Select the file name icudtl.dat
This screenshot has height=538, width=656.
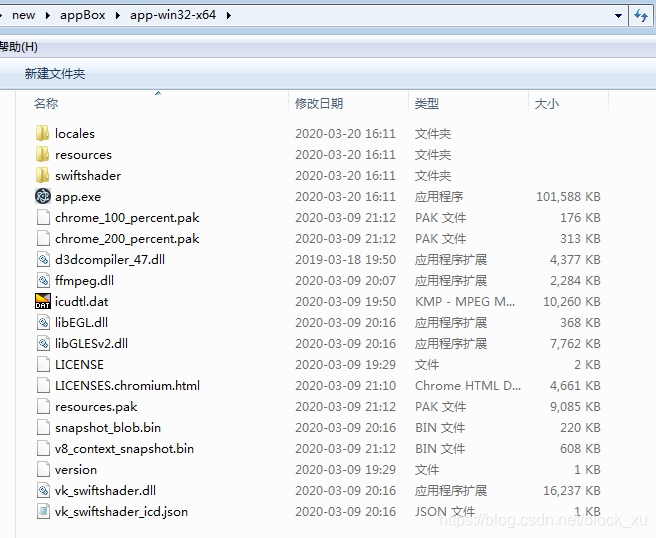point(82,301)
